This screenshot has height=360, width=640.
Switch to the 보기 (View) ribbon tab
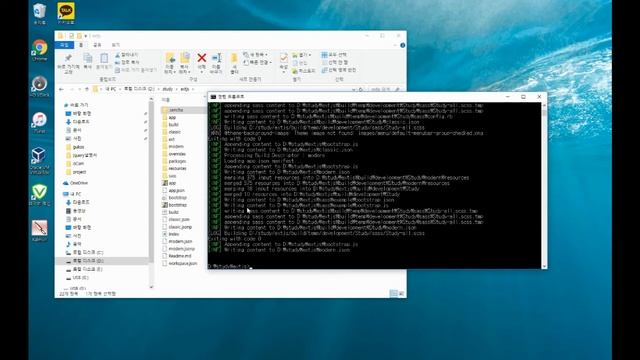pos(116,45)
